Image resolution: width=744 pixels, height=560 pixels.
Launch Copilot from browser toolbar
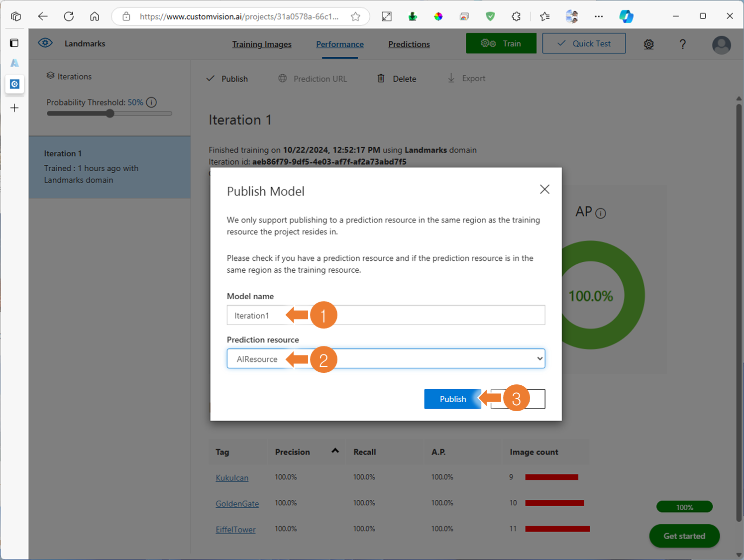tap(626, 16)
